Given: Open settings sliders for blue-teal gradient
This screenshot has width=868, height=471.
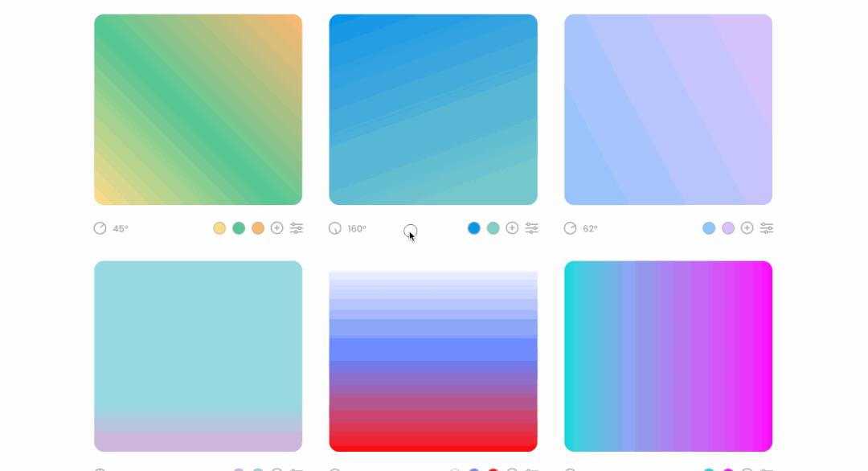Looking at the screenshot, I should (x=532, y=228).
